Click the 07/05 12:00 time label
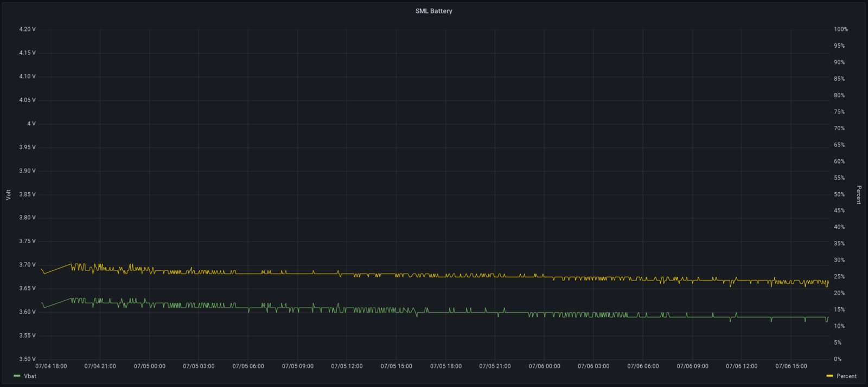This screenshot has height=387, width=868. pyautogui.click(x=347, y=366)
